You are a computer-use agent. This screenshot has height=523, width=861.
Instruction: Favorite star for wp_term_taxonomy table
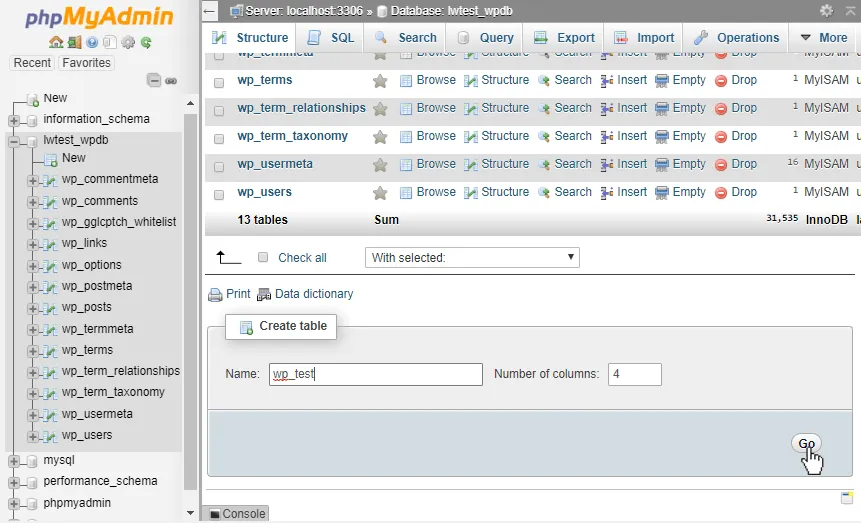point(380,137)
